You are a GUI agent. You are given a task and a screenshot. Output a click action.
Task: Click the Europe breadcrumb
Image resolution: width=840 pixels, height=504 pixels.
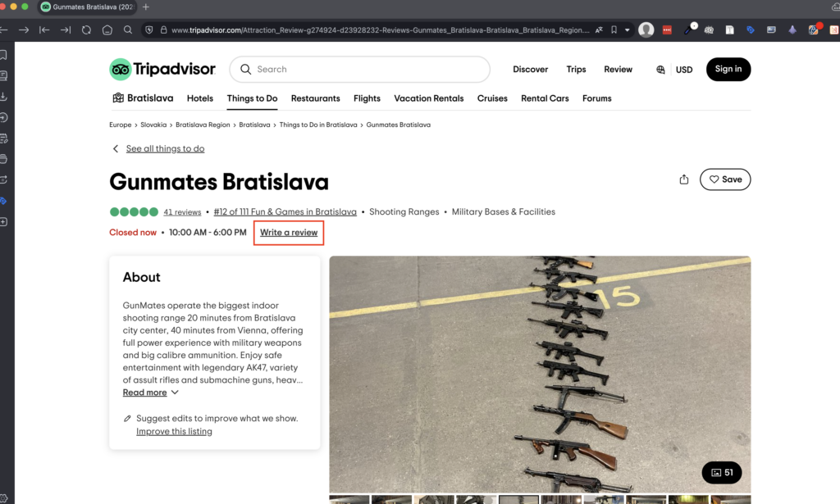pyautogui.click(x=120, y=125)
